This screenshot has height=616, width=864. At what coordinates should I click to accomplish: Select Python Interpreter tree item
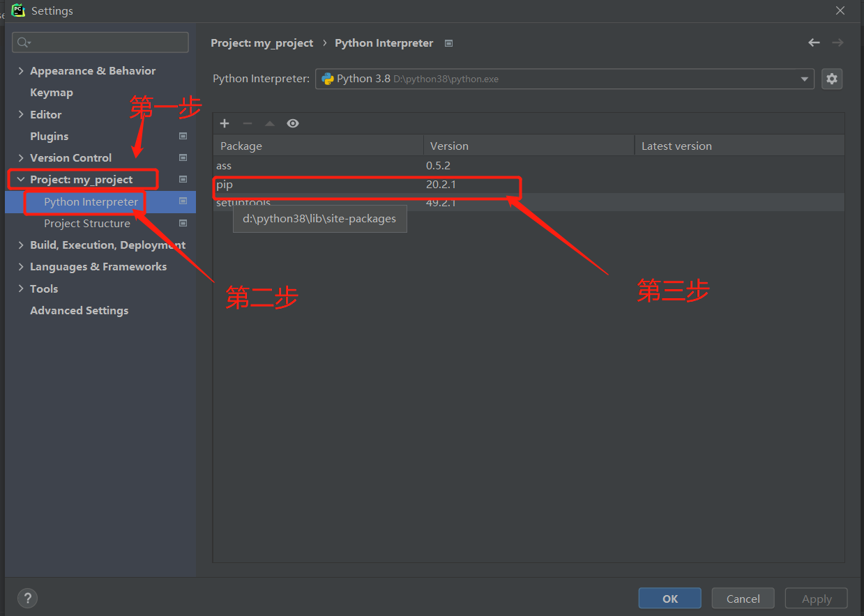point(91,201)
